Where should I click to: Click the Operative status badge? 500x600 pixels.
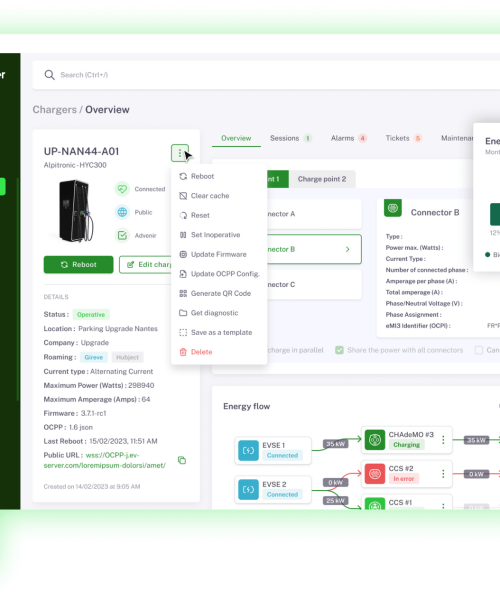click(91, 315)
